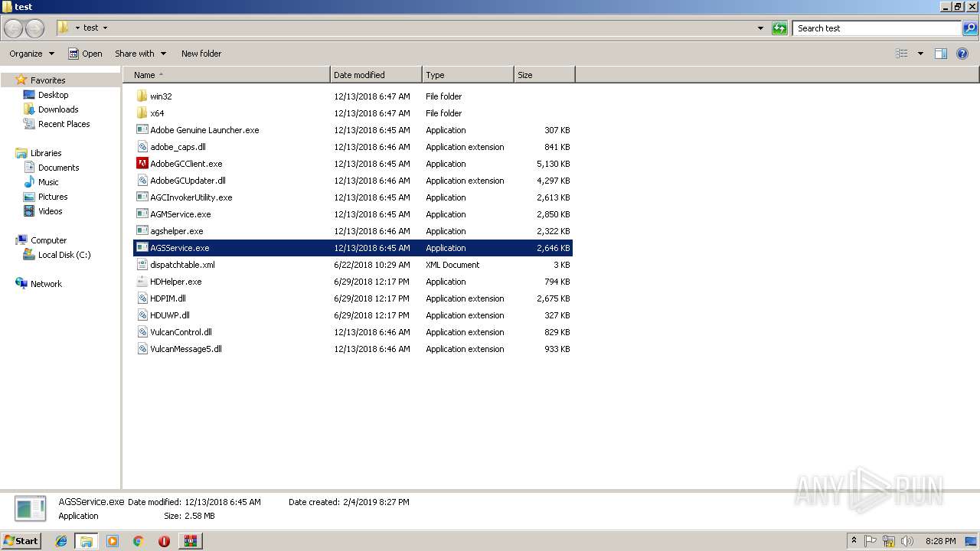Sort by the Size column header
This screenshot has height=551, width=980.
[x=544, y=75]
